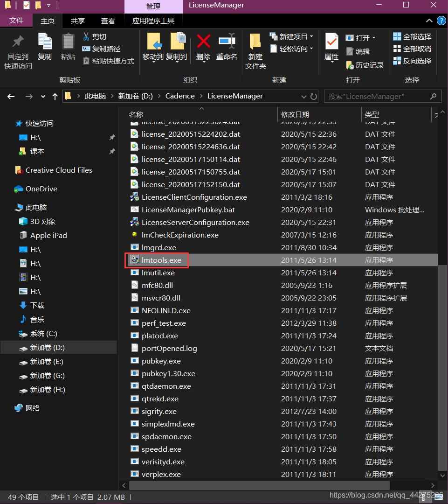The width and height of the screenshot is (448, 504).
Task: Click the search LicenseManager field
Action: coord(382,97)
